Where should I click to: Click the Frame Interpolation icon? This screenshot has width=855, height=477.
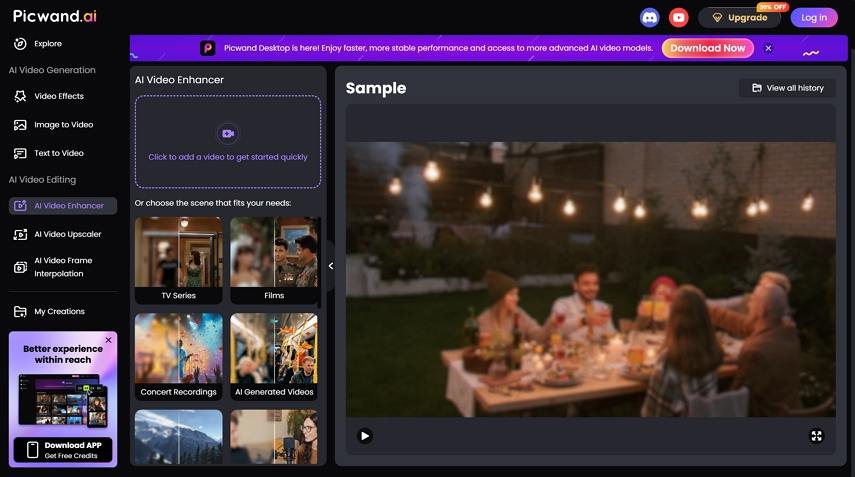(x=20, y=267)
